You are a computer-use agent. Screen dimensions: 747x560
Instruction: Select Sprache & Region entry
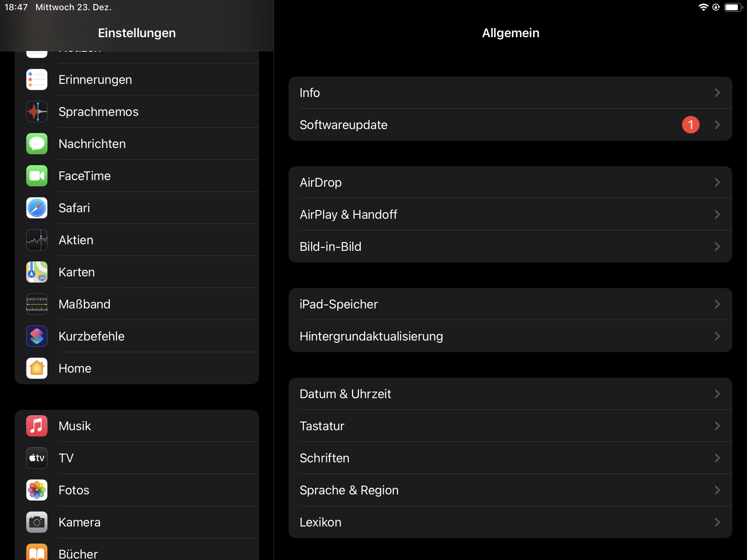pos(510,490)
